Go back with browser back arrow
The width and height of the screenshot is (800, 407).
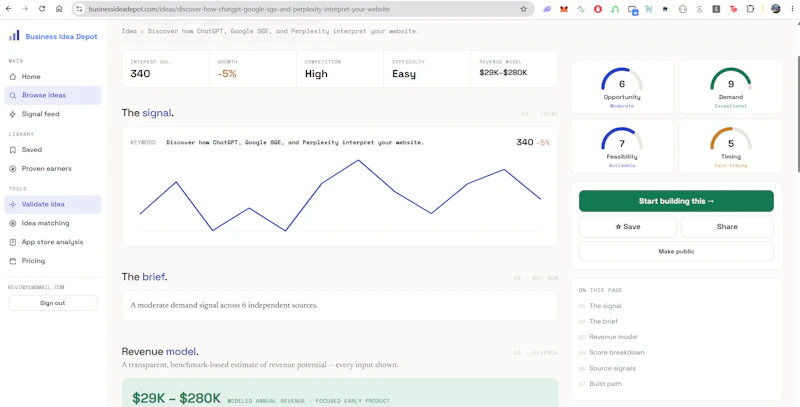pyautogui.click(x=9, y=9)
